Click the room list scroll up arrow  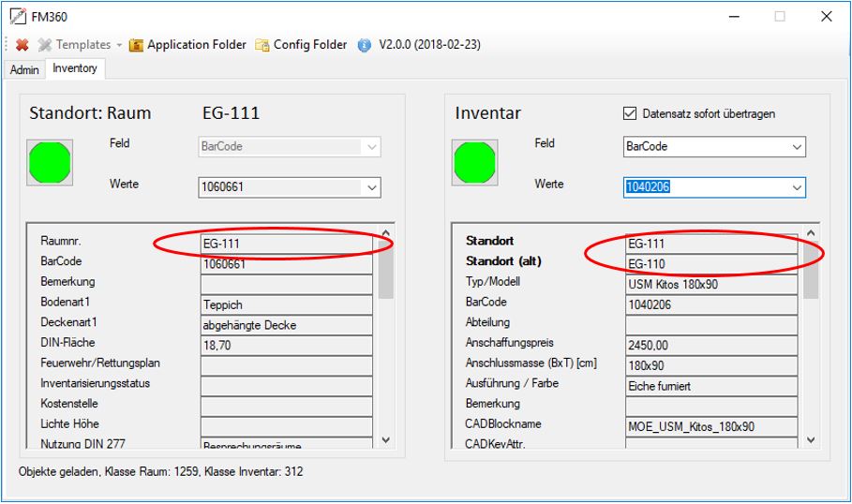(386, 233)
